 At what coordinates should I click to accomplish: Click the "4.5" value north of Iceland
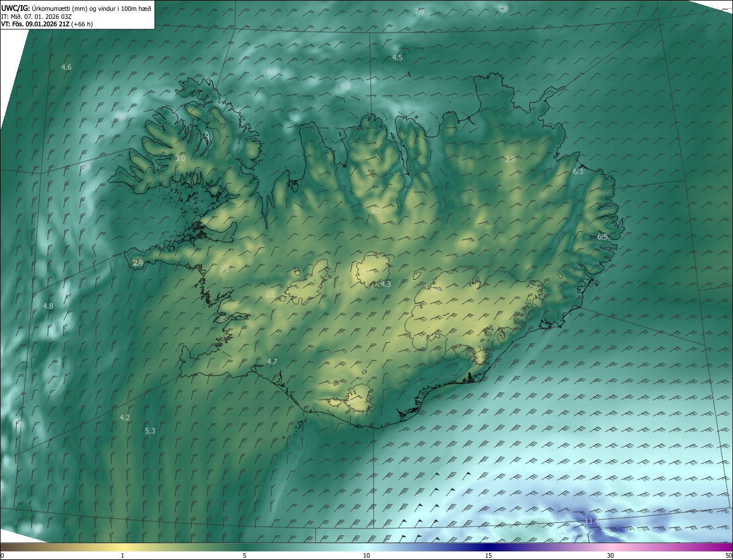point(397,58)
